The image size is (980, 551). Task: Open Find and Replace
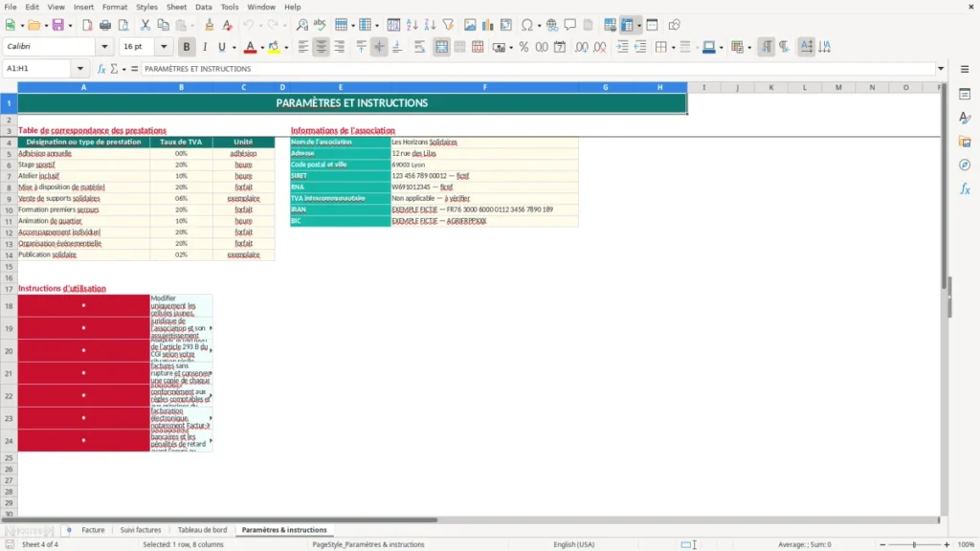(301, 25)
